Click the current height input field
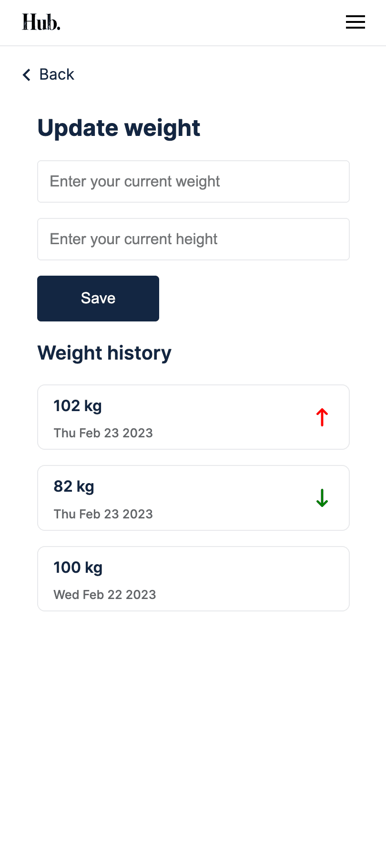Image resolution: width=386 pixels, height=868 pixels. click(x=193, y=239)
